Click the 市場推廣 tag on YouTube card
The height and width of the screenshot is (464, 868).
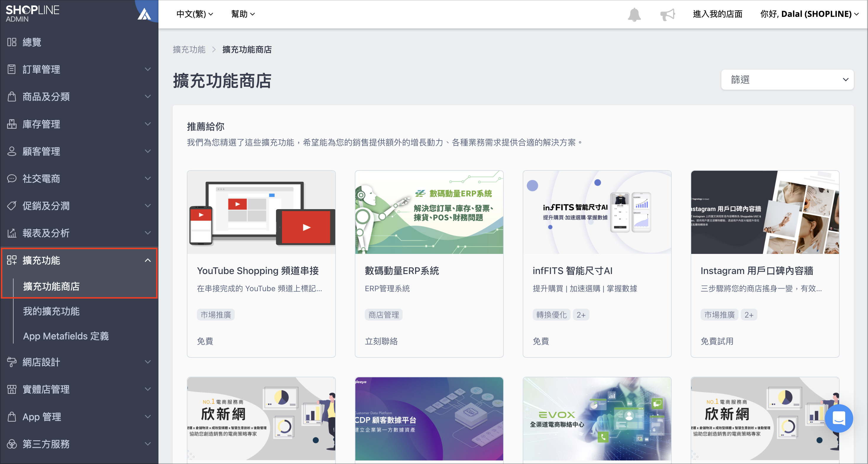pyautogui.click(x=216, y=315)
